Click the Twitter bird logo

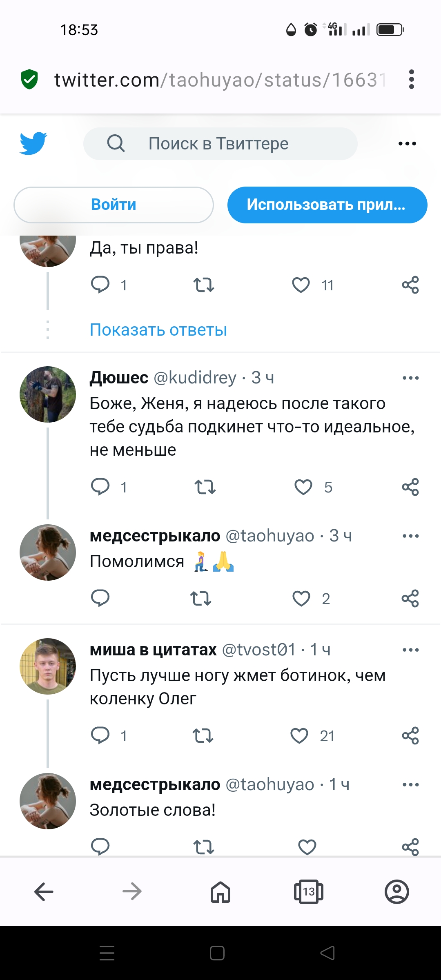pos(33,143)
